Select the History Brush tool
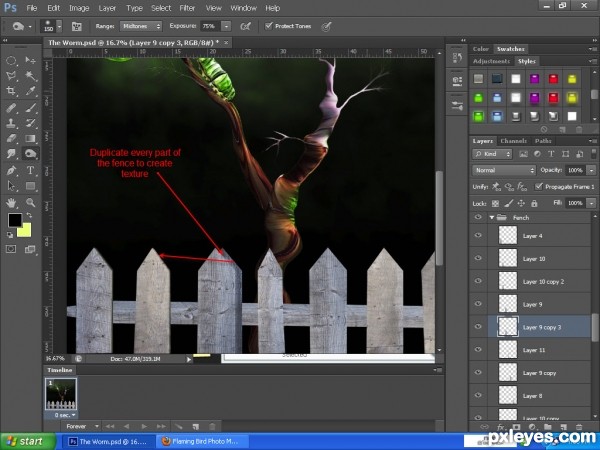The height and width of the screenshot is (450, 600). tap(30, 123)
